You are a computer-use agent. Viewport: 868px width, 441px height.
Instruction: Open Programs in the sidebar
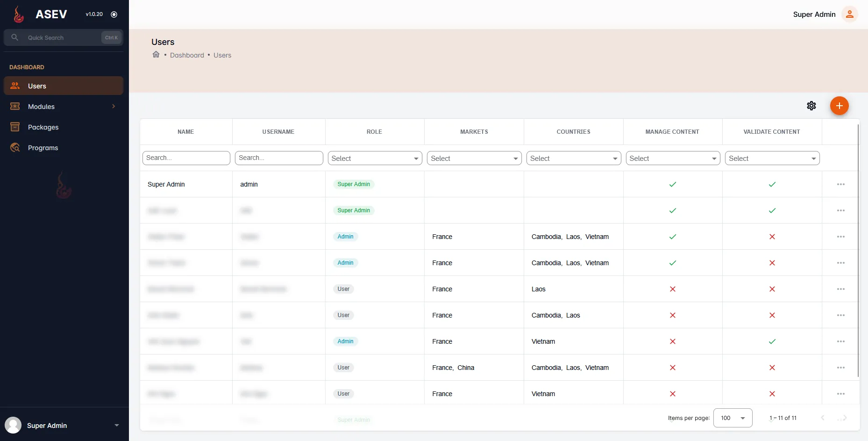[x=64, y=148]
